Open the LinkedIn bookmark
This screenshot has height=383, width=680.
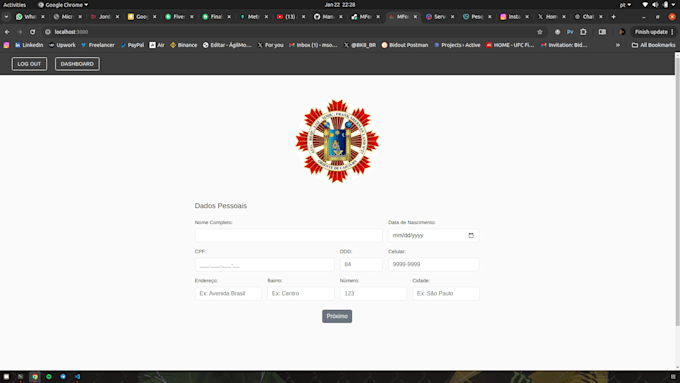click(29, 45)
